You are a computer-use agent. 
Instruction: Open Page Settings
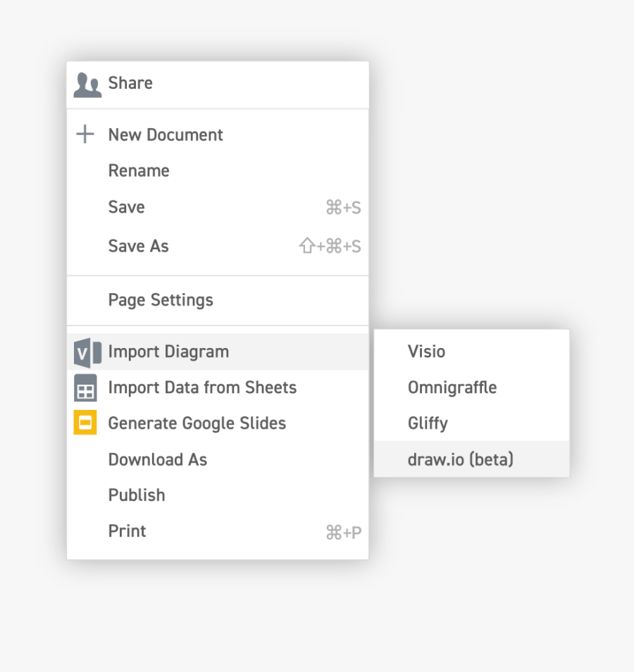click(x=161, y=300)
